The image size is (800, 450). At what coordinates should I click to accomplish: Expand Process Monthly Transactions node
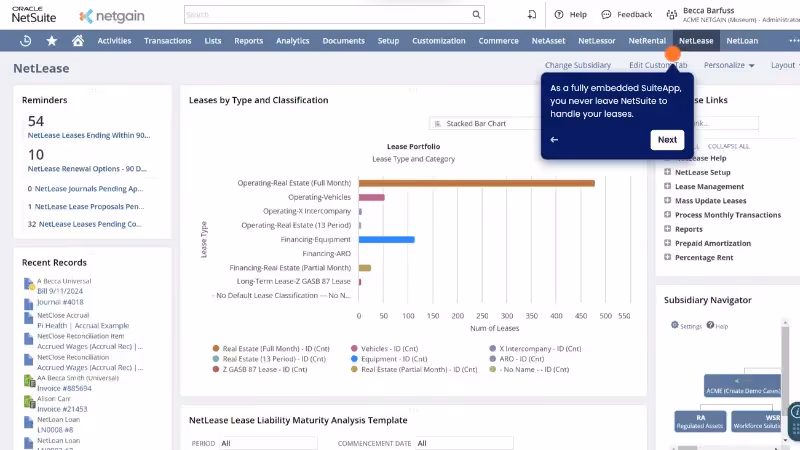[667, 215]
